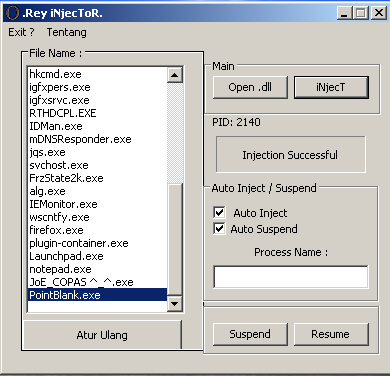Select plugin-container.exe in the file list

coord(97,243)
